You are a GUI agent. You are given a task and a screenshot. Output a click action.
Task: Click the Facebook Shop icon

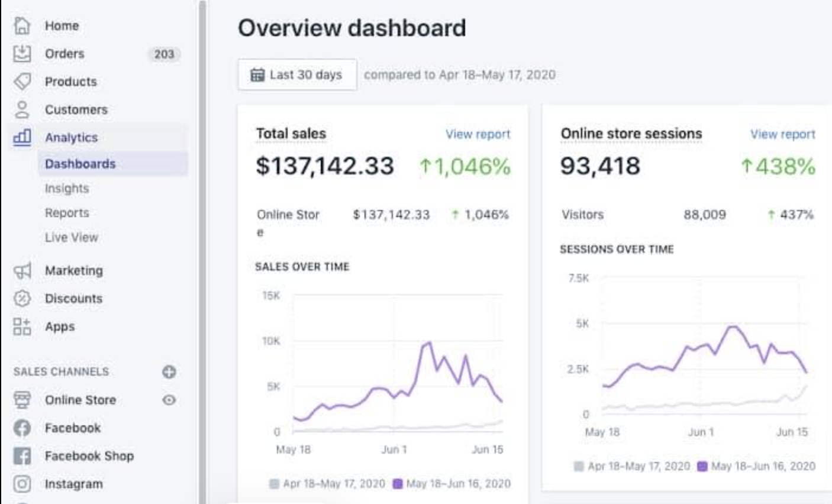tap(22, 455)
